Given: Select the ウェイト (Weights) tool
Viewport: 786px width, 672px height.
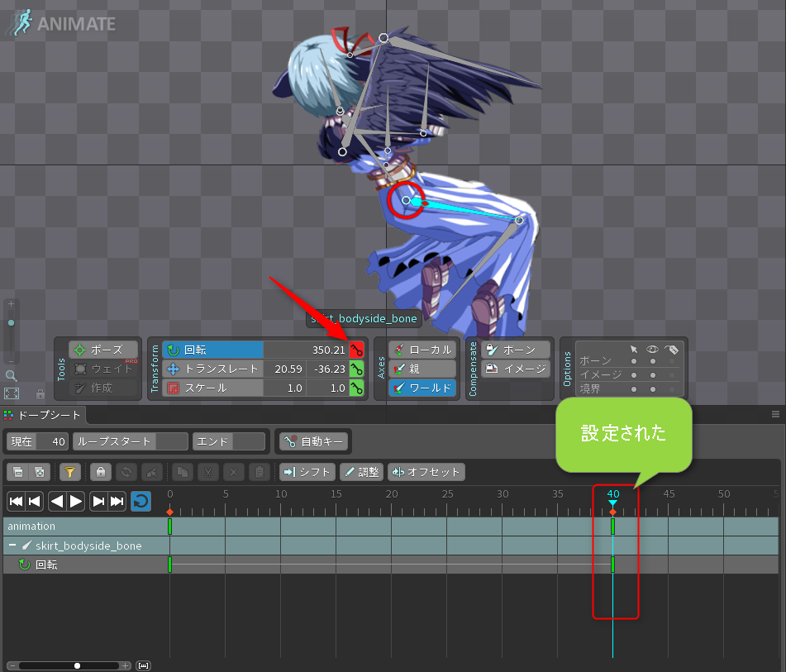Looking at the screenshot, I should tap(103, 369).
